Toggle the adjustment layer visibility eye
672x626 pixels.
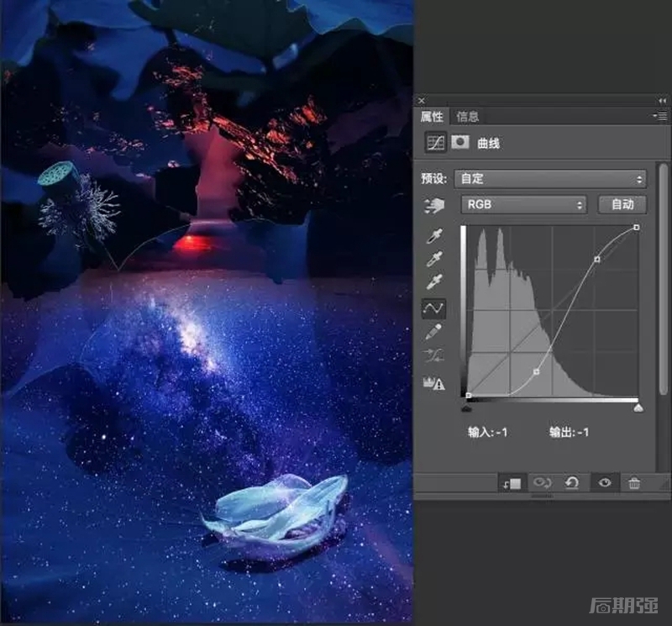(x=605, y=483)
